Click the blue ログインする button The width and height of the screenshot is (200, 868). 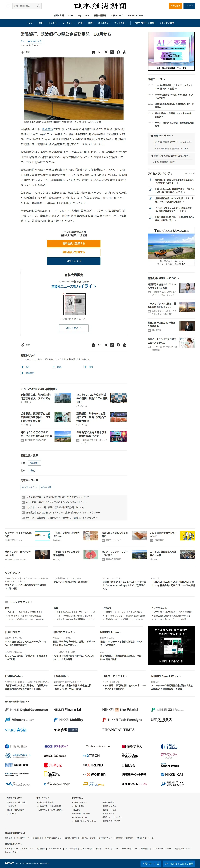(x=74, y=261)
